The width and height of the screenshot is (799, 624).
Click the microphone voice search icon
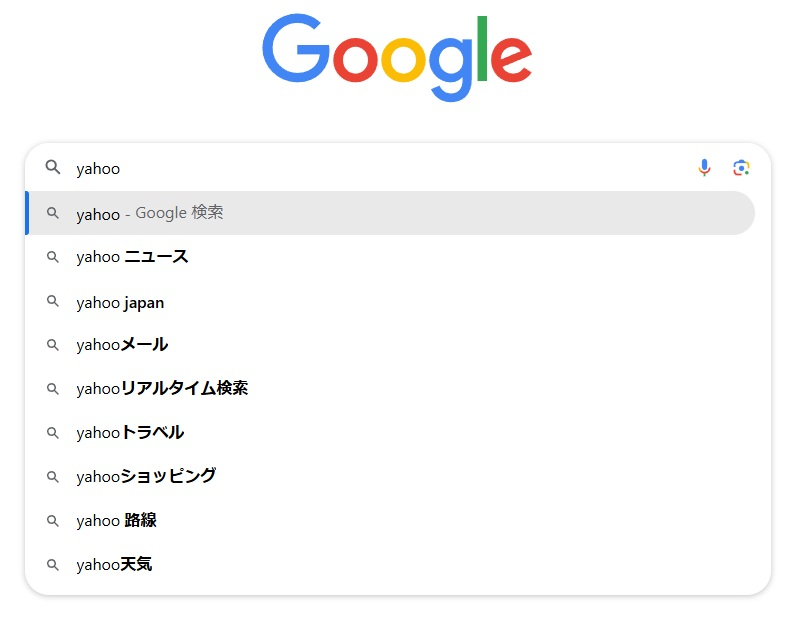coord(704,168)
